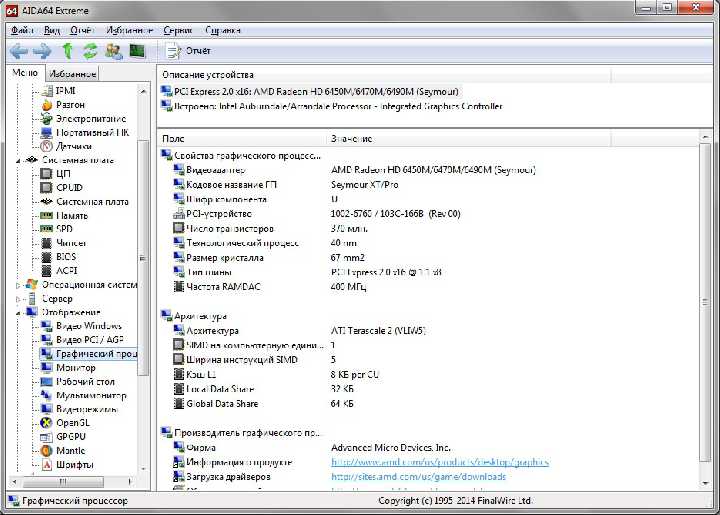Viewport: 720px width, 515px height.
Task: Click the tree scrollbar down arrow
Action: coord(143,469)
